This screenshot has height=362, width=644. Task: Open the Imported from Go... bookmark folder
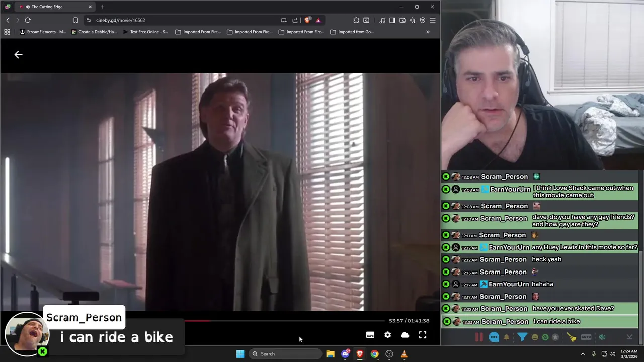[x=352, y=32]
